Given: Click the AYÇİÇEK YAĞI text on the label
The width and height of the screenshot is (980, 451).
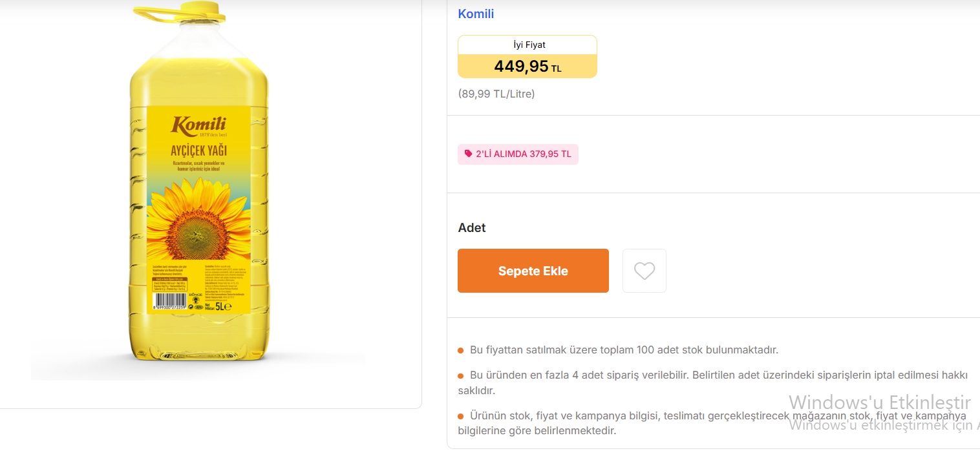Looking at the screenshot, I should (x=198, y=151).
